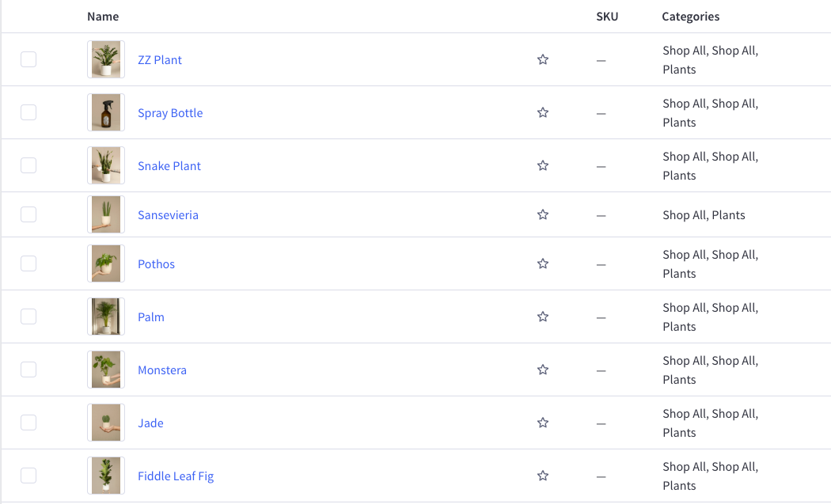Open the Jade thumbnail image
The height and width of the screenshot is (504, 831).
[106, 423]
